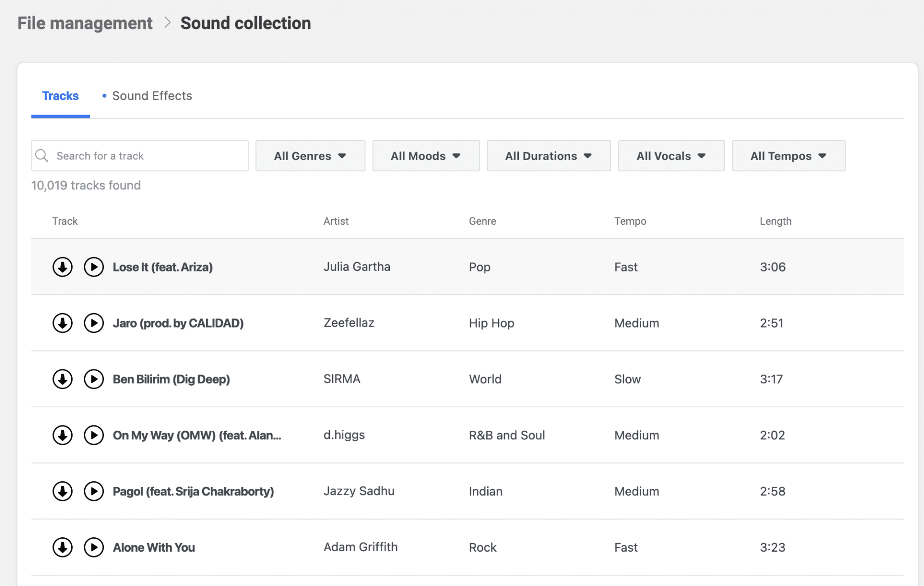The width and height of the screenshot is (924, 586).
Task: Play the Alone With You track
Action: click(x=94, y=547)
